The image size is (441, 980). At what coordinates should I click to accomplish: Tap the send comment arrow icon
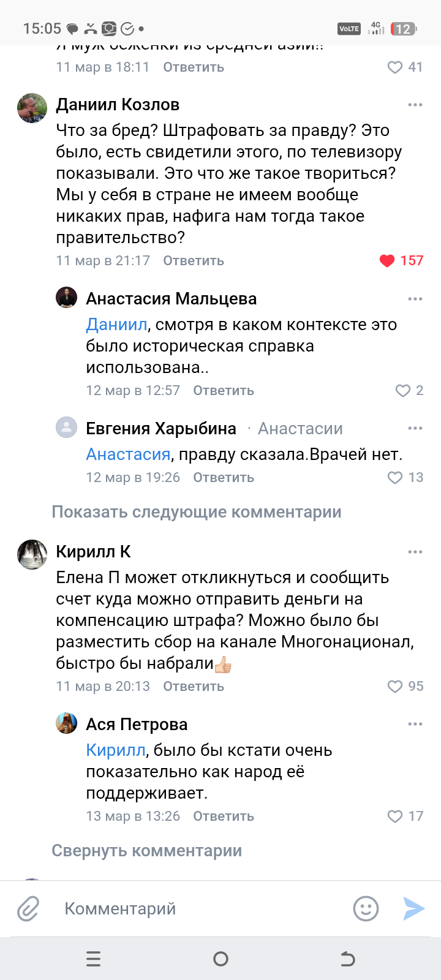coord(413,909)
